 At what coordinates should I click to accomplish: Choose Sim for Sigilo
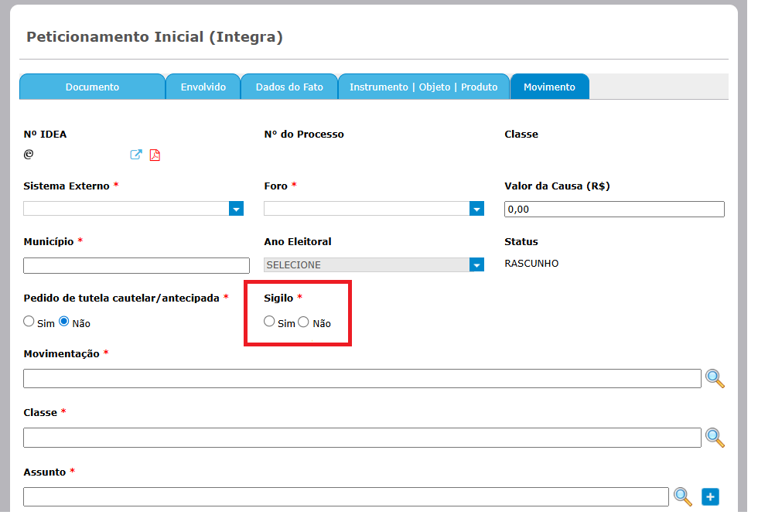click(x=269, y=322)
